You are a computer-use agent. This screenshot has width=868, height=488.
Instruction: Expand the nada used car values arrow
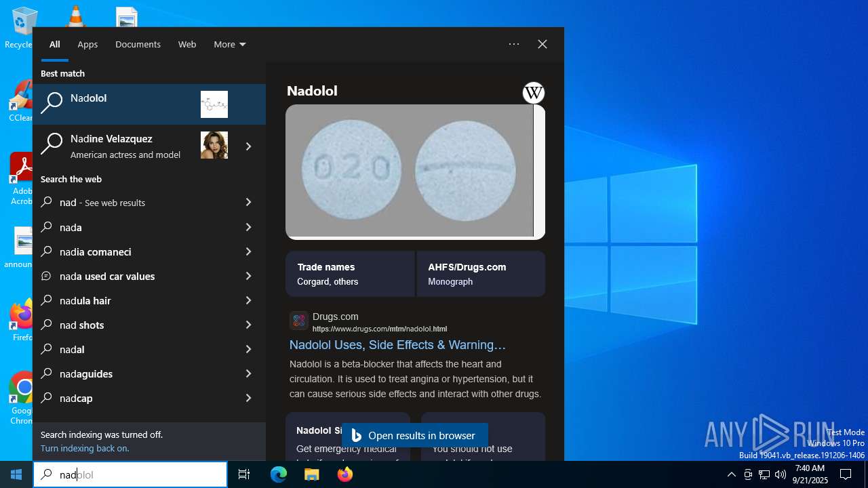(x=248, y=276)
